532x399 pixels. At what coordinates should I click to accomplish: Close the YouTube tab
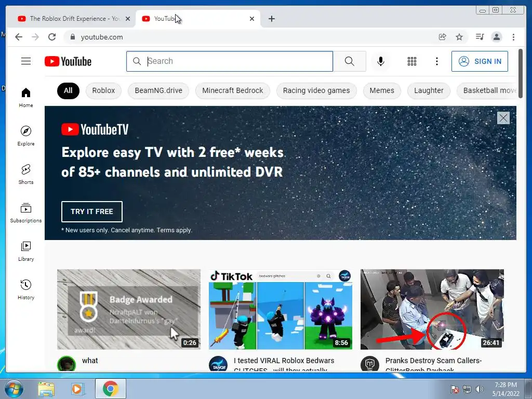tap(252, 19)
